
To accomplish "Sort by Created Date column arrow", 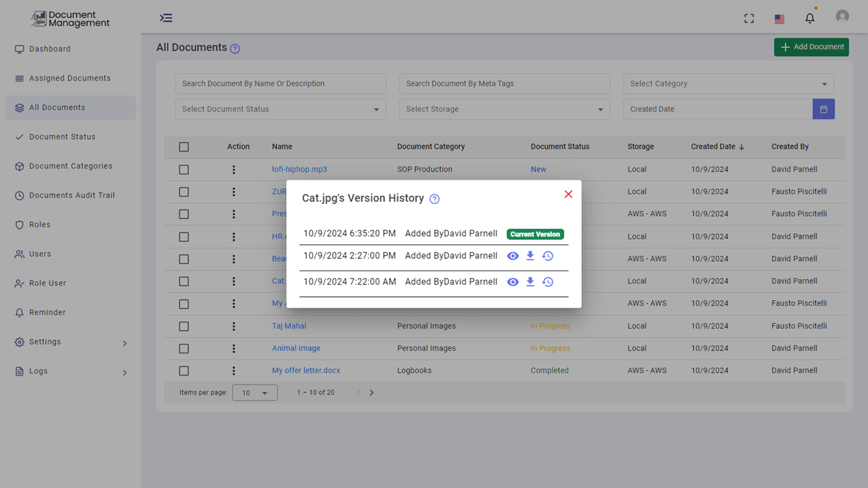I will click(x=742, y=146).
